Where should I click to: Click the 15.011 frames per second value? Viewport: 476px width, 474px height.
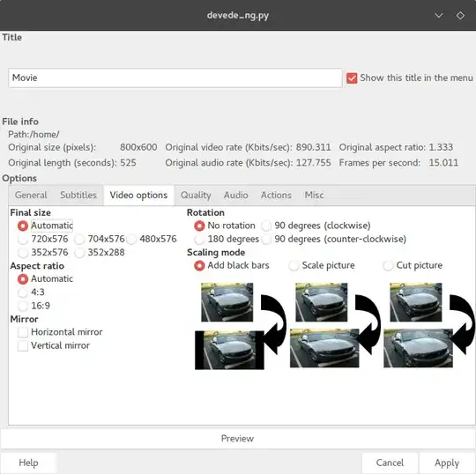pyautogui.click(x=443, y=163)
